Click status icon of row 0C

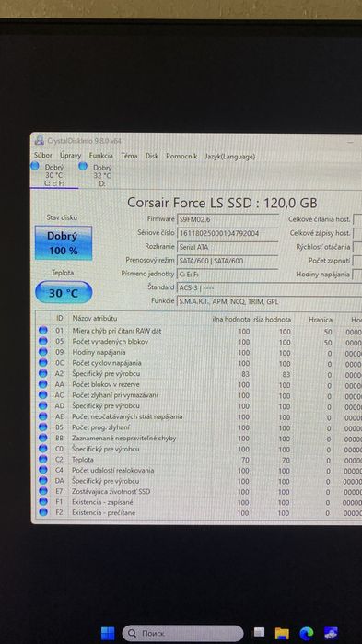click(x=43, y=362)
